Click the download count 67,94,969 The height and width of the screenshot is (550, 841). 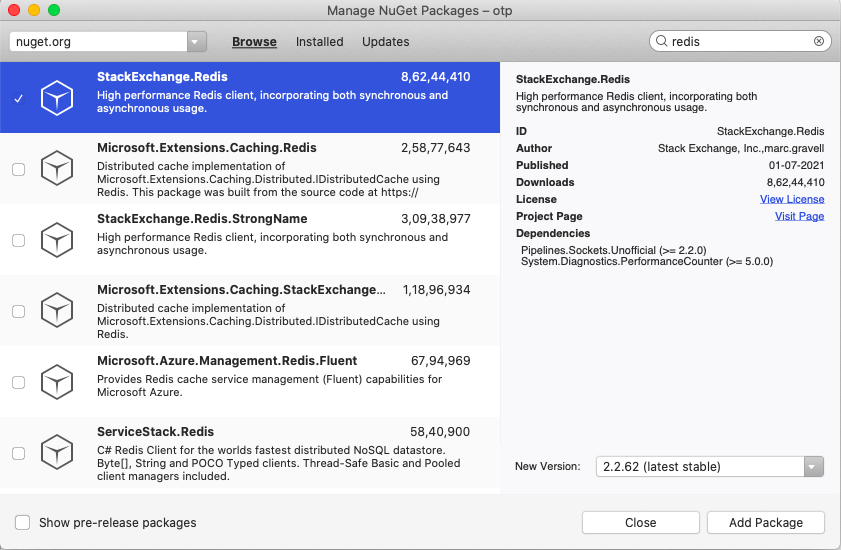440,361
